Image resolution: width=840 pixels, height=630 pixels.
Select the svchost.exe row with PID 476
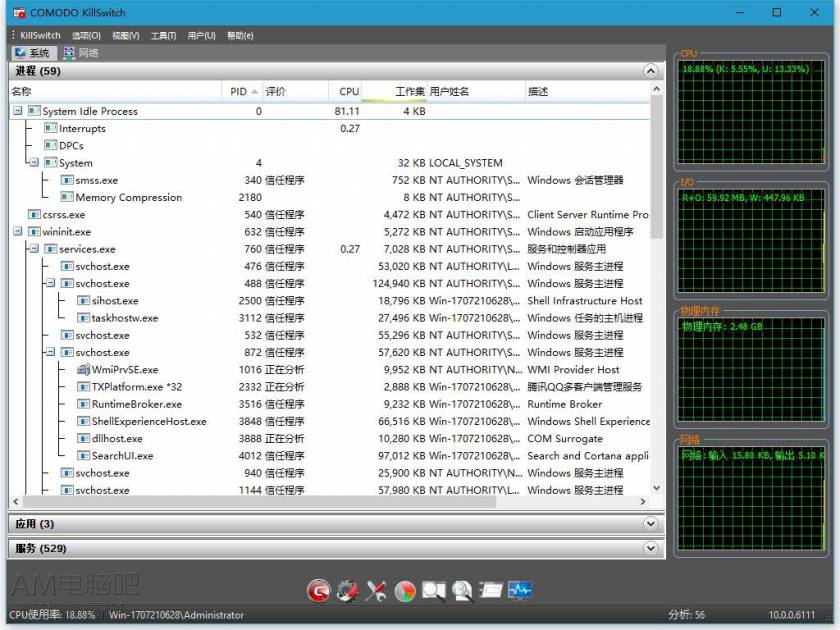coord(329,266)
